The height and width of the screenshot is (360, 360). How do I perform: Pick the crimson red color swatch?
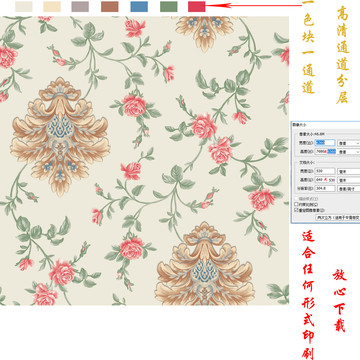[x=197, y=6]
